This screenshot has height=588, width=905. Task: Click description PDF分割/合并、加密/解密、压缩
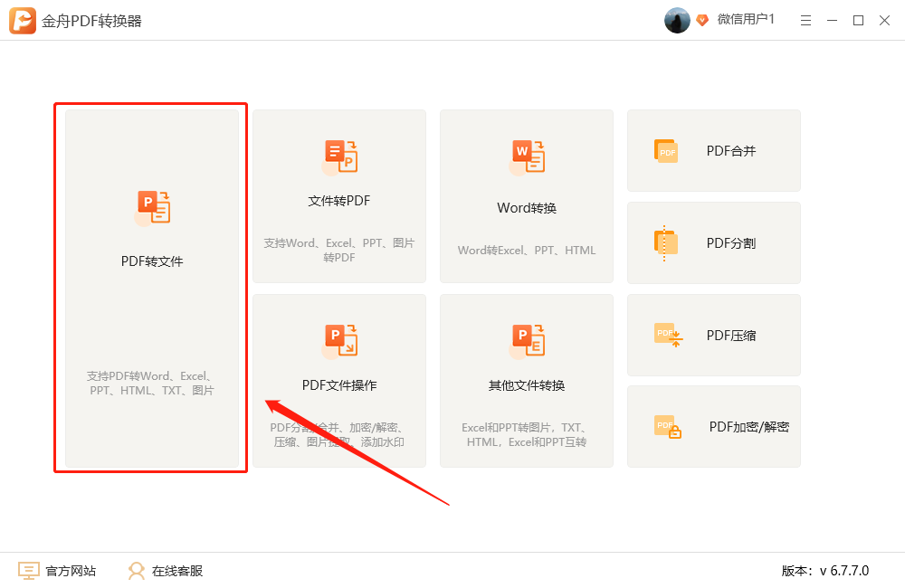coord(339,434)
